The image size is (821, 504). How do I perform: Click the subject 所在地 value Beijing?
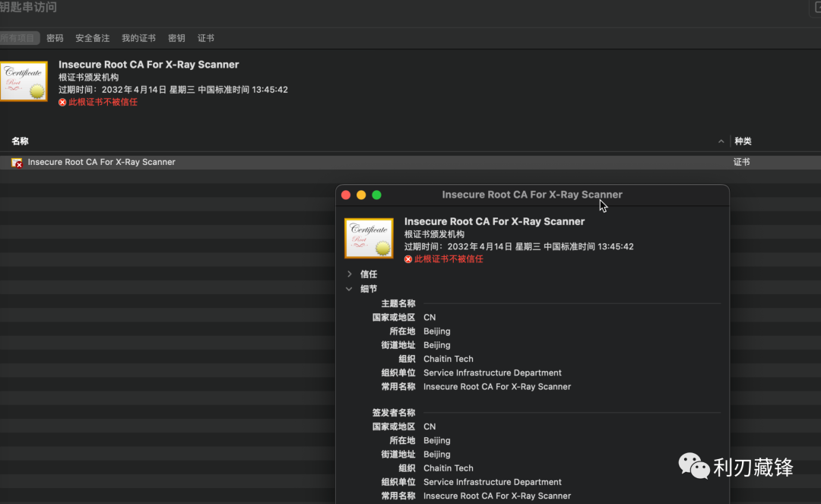tap(436, 331)
